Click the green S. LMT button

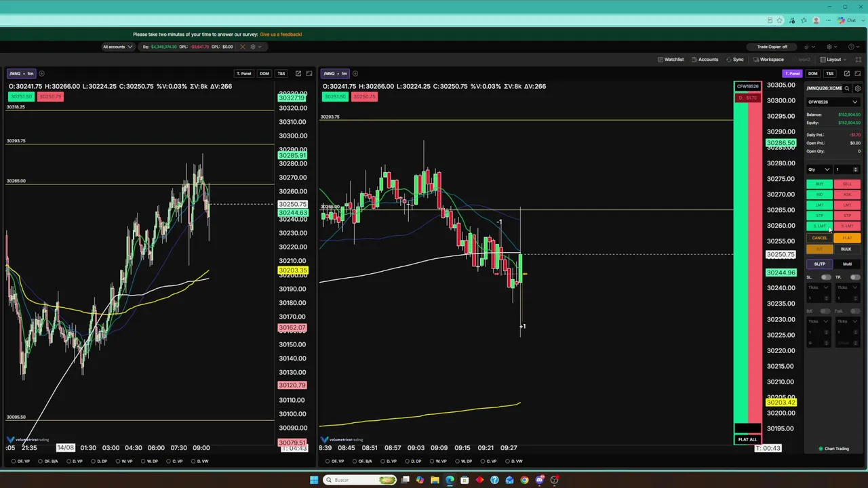[819, 226]
